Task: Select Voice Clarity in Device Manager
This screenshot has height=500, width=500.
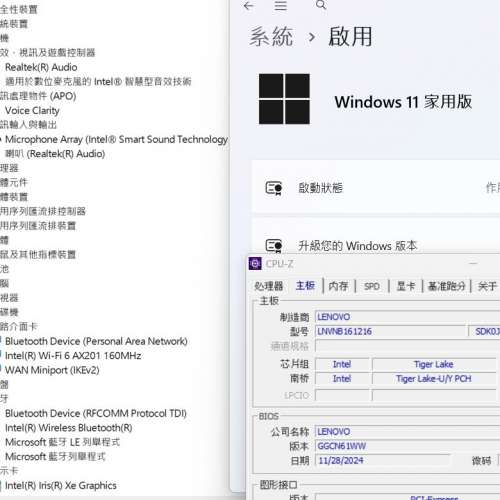Action: 32,110
